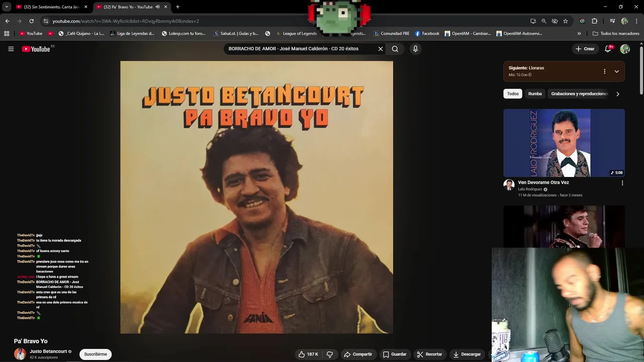The width and height of the screenshot is (644, 362).
Task: Click the Suscribirme button
Action: tap(95, 354)
